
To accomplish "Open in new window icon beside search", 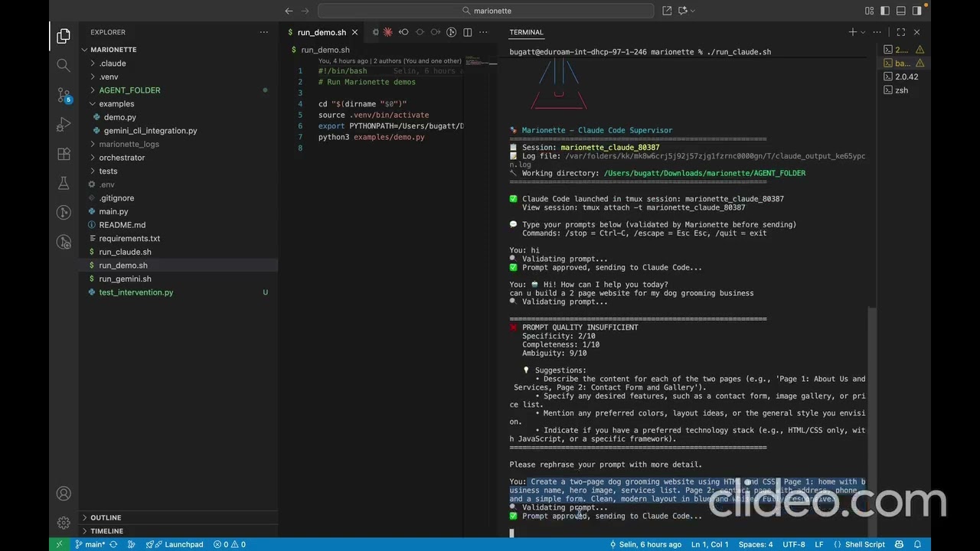I will click(667, 11).
